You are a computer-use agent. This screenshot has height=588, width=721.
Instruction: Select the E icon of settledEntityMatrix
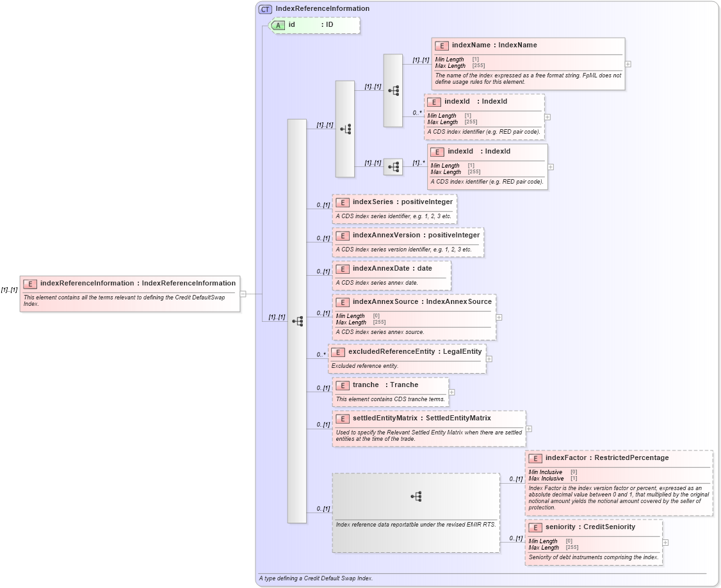pos(341,418)
